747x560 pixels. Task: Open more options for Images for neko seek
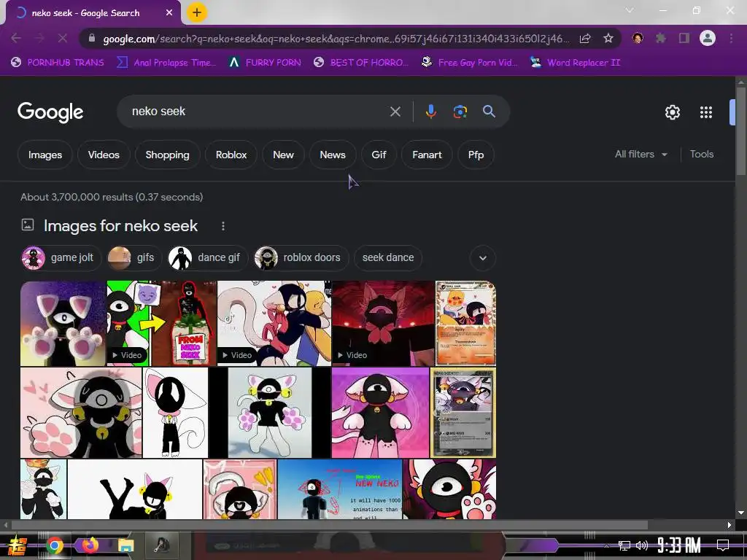223,226
